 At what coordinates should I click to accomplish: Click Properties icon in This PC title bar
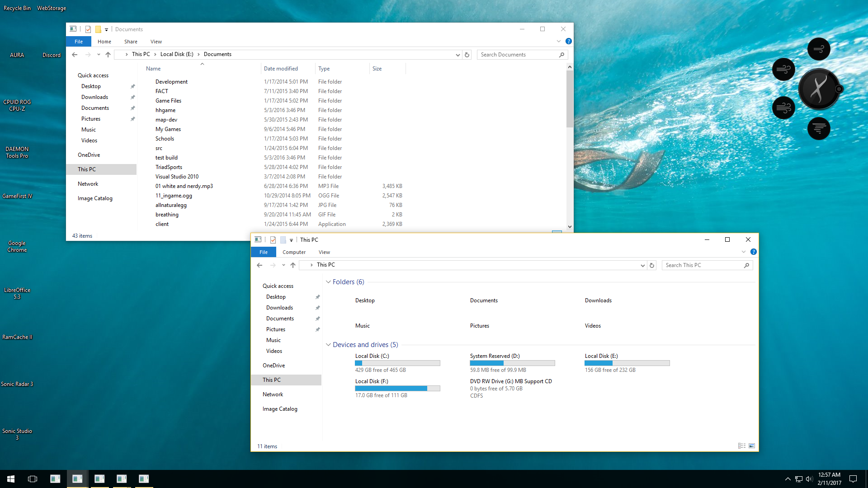coord(273,240)
